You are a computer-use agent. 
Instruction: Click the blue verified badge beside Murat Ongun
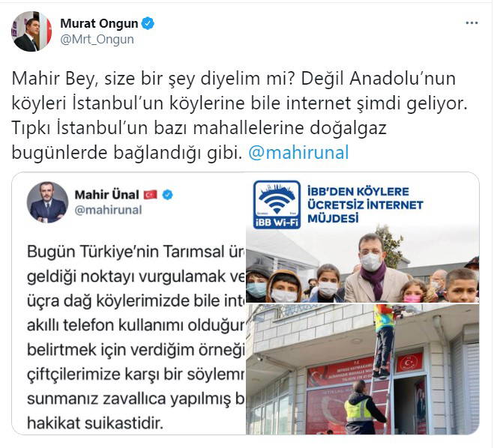pos(148,24)
